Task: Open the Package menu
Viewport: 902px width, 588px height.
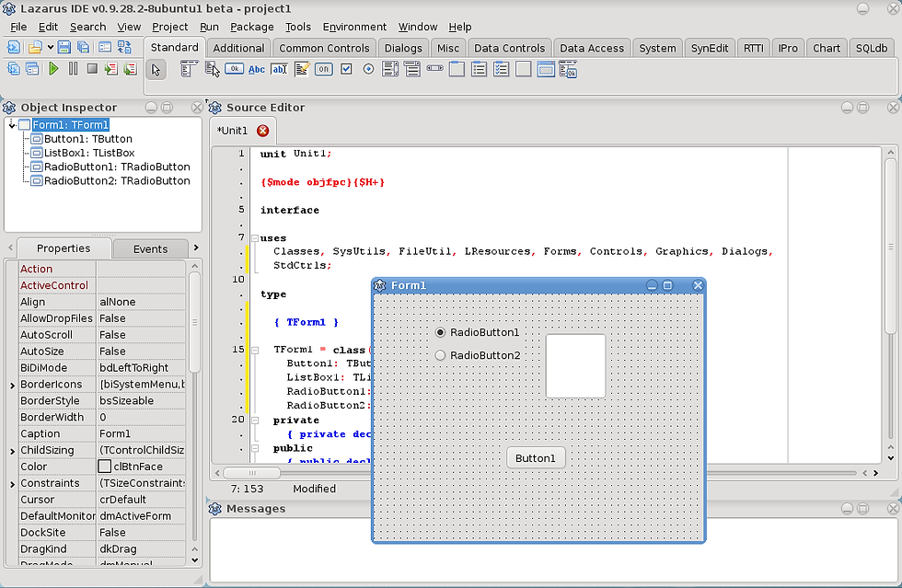Action: [252, 27]
